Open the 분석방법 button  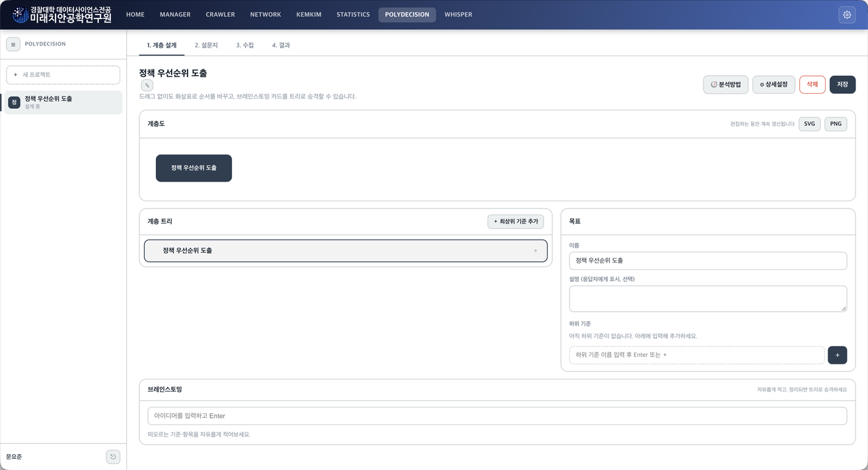pyautogui.click(x=725, y=84)
